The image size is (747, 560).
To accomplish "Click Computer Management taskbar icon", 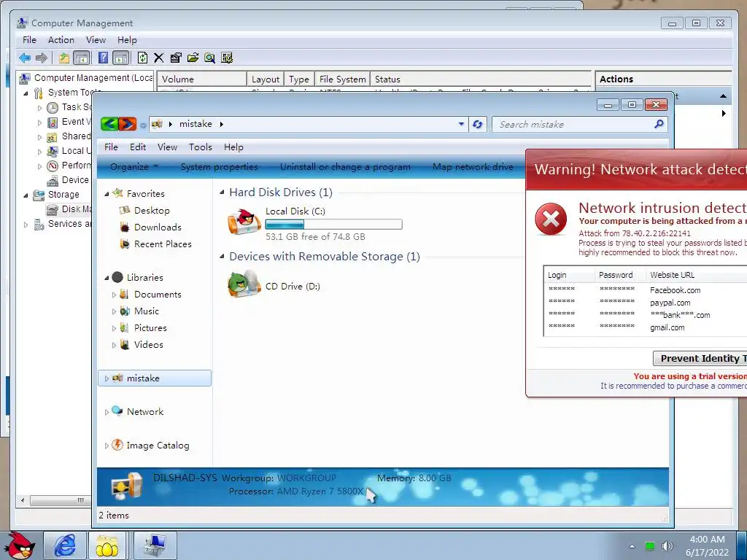I will click(155, 545).
